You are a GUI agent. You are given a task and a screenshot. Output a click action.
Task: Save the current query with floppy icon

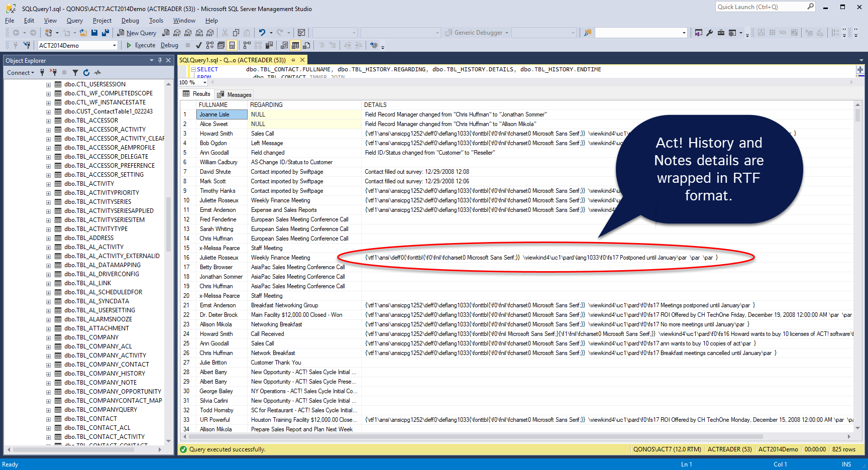tap(94, 33)
